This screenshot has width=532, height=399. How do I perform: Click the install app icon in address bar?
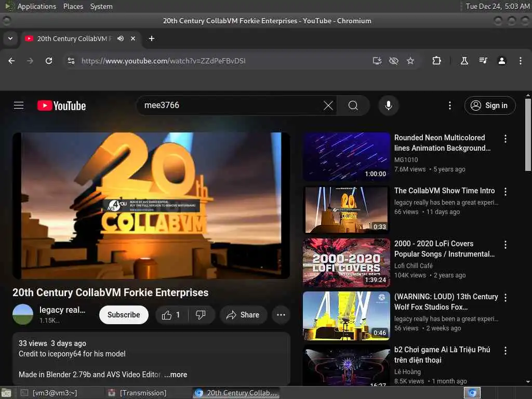tap(377, 61)
